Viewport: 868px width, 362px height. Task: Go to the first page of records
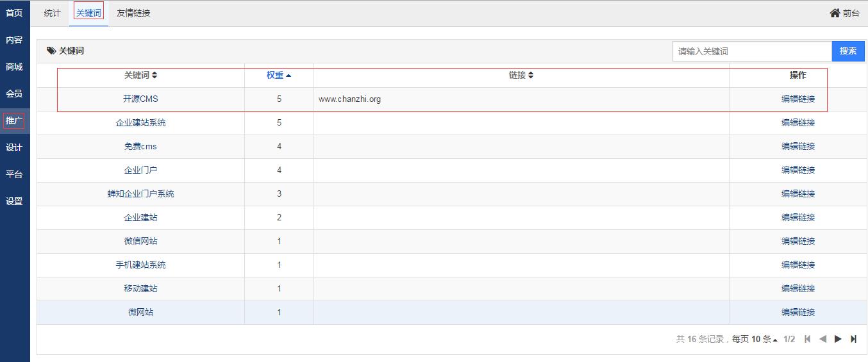pyautogui.click(x=807, y=339)
